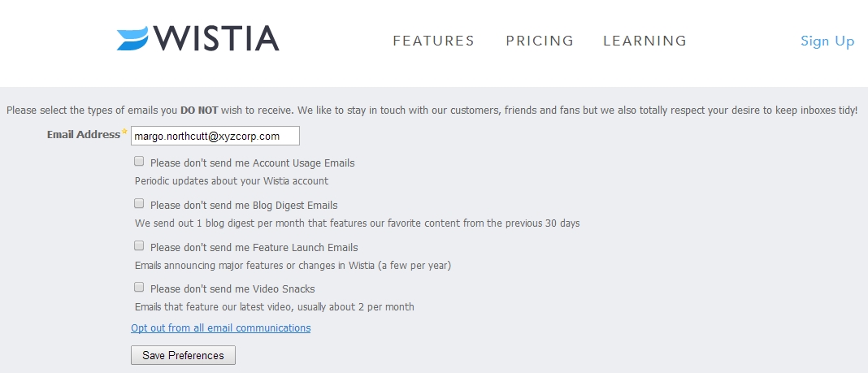Click the 'Please don't send me Video Snacks' label
868x373 pixels.
(x=232, y=288)
